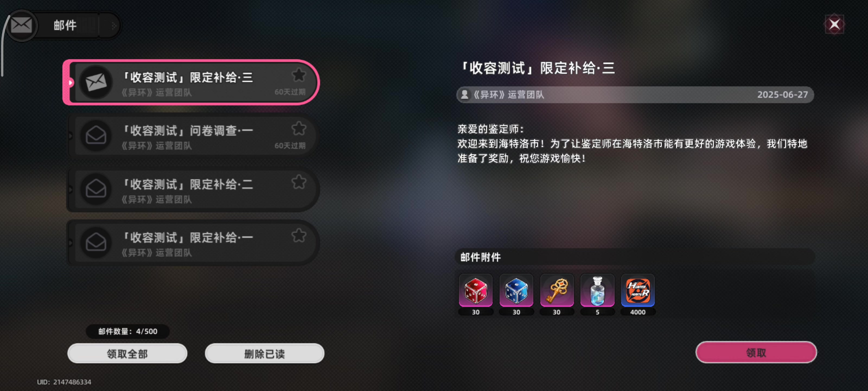Click the 领取全部 button

[x=127, y=353]
